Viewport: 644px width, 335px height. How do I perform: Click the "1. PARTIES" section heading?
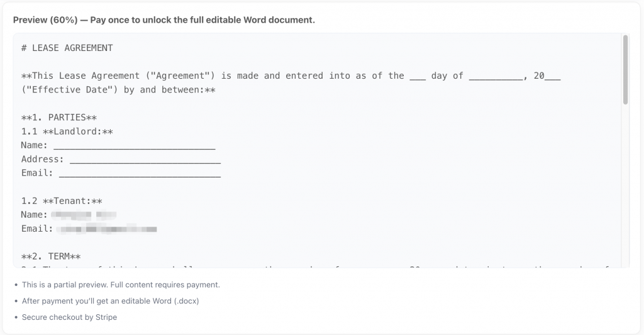(x=59, y=117)
